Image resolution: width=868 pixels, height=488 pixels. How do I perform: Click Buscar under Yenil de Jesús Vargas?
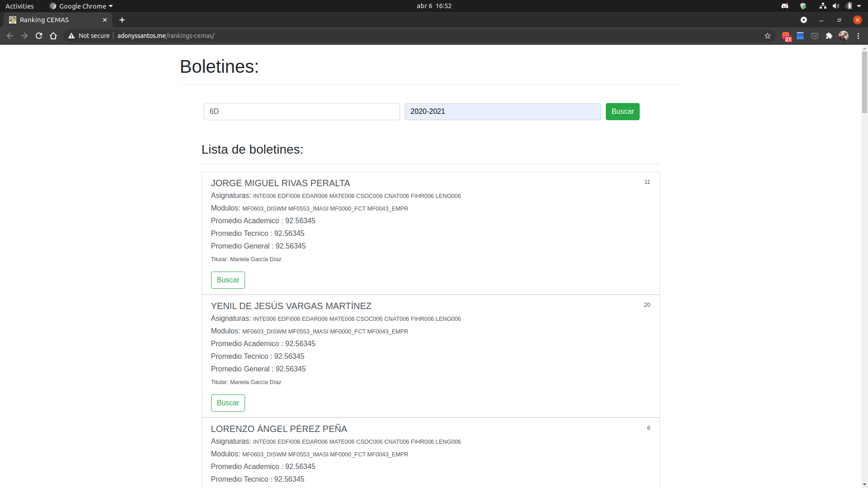click(228, 403)
